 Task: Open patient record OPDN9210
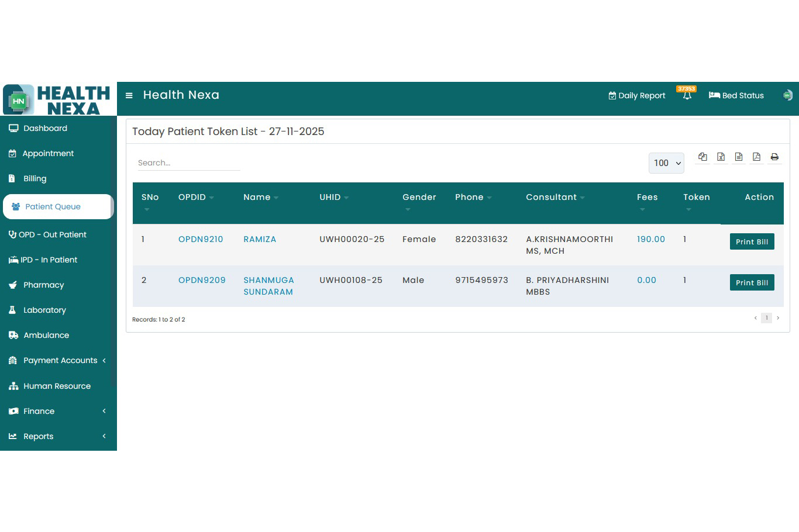(201, 239)
